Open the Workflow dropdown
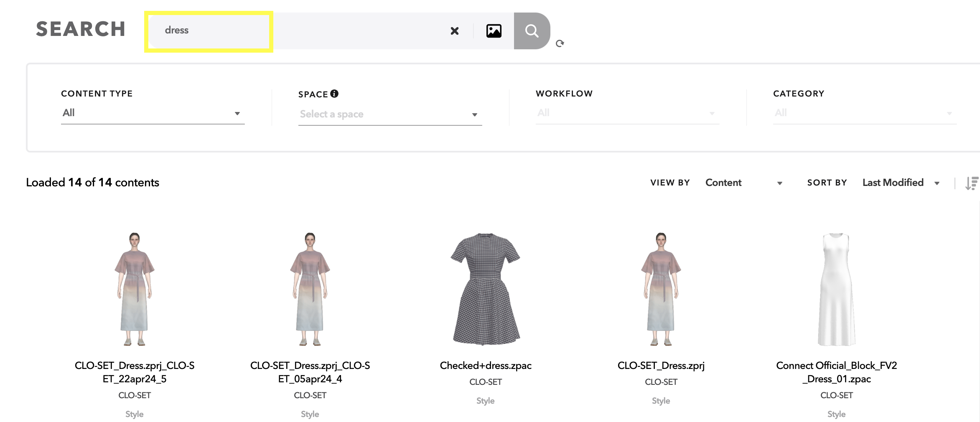This screenshot has width=980, height=422. tap(627, 113)
